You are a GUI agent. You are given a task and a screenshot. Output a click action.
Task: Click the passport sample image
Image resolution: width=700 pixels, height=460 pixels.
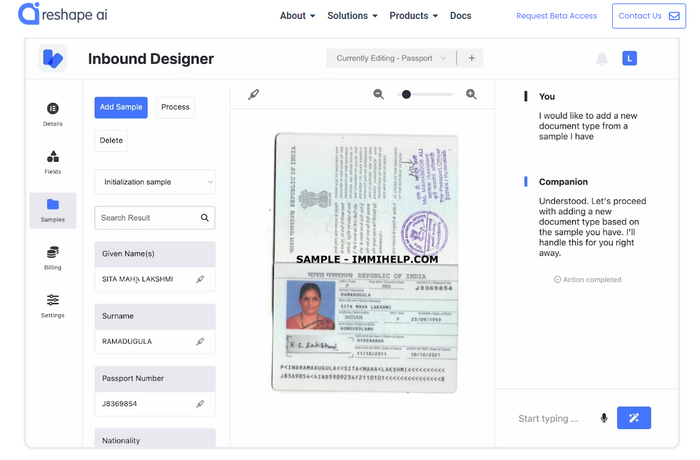(x=366, y=263)
